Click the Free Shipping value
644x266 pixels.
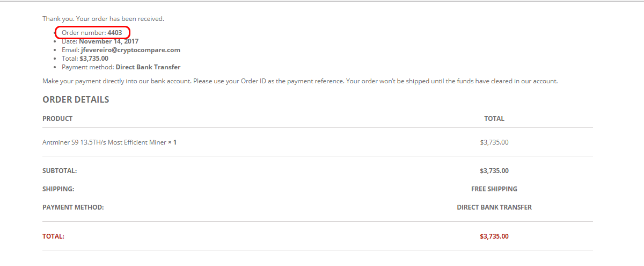pos(494,189)
